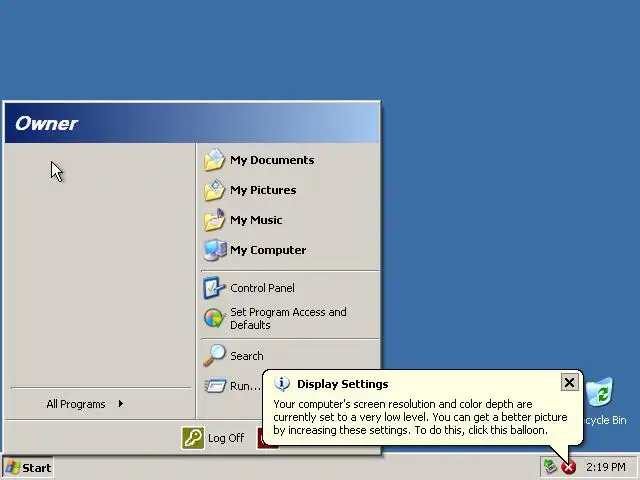Click the Display Settings balloon title
Viewport: 640px width, 480px height.
tap(343, 384)
